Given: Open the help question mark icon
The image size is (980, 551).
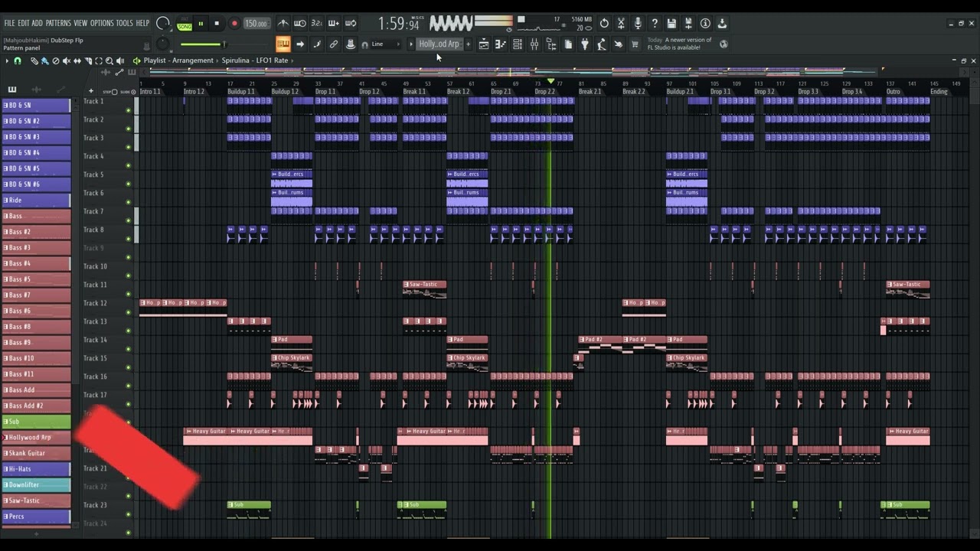Looking at the screenshot, I should pyautogui.click(x=655, y=24).
